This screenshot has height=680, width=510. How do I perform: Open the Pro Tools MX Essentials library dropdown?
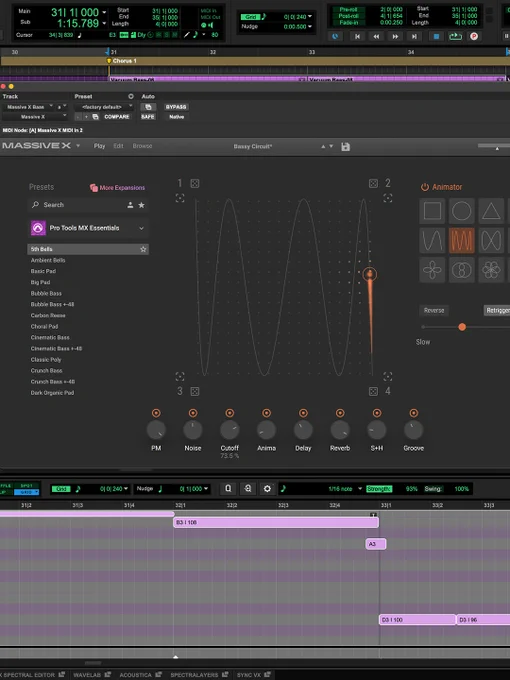pos(88,228)
